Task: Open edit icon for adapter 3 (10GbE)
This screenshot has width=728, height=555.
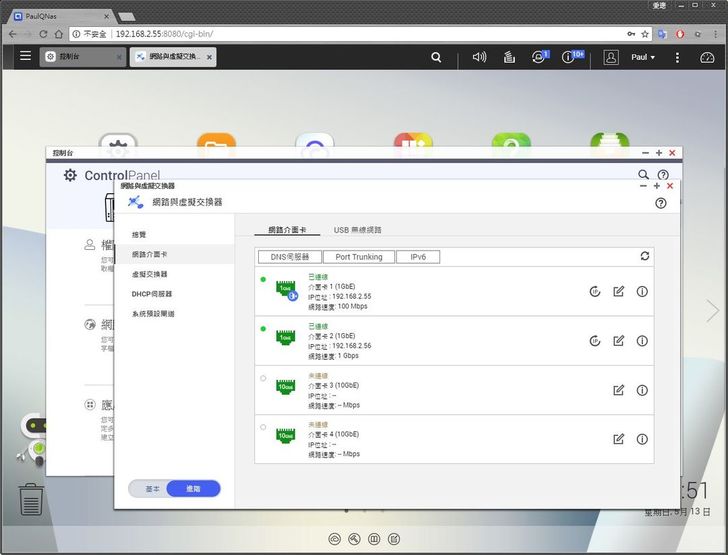Action: click(x=618, y=390)
